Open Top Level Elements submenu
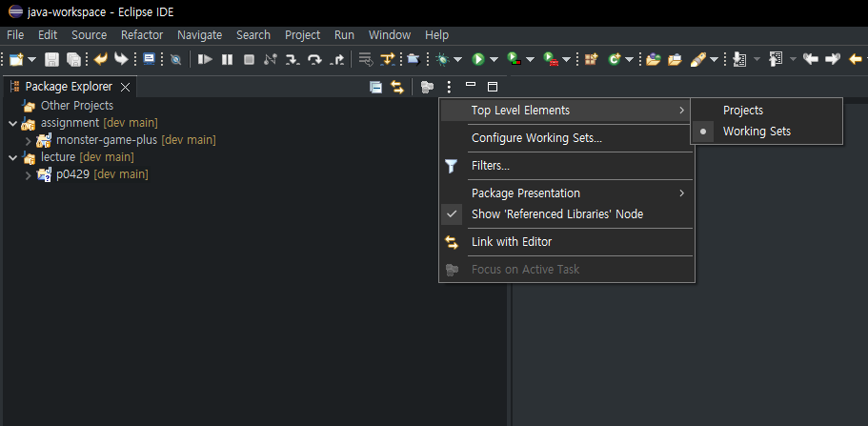This screenshot has height=426, width=868. point(566,111)
